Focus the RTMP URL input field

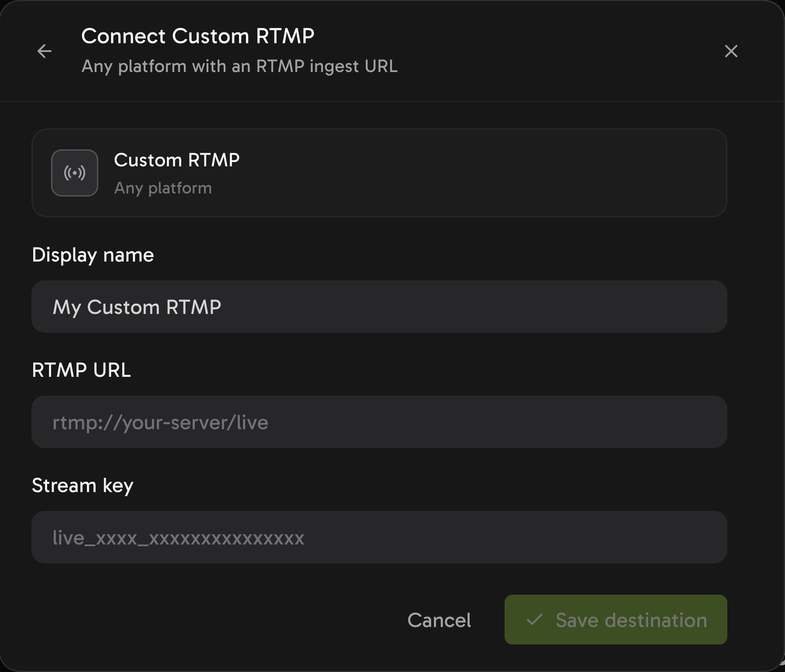pyautogui.click(x=379, y=422)
